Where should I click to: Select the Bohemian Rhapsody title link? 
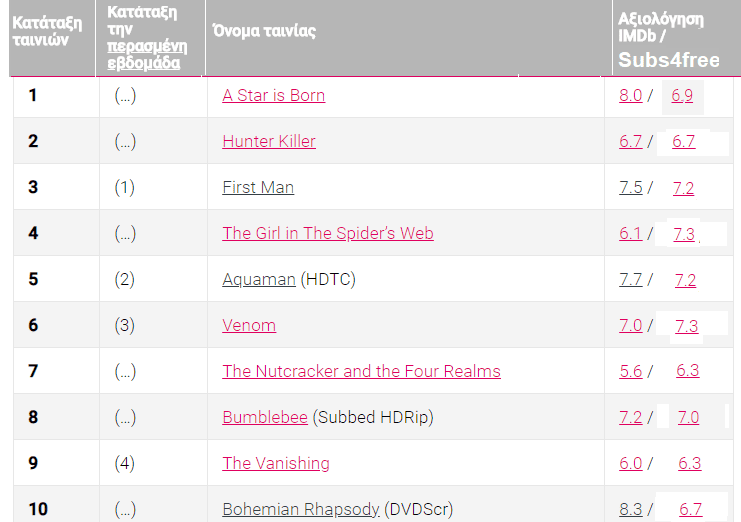pyautogui.click(x=301, y=510)
